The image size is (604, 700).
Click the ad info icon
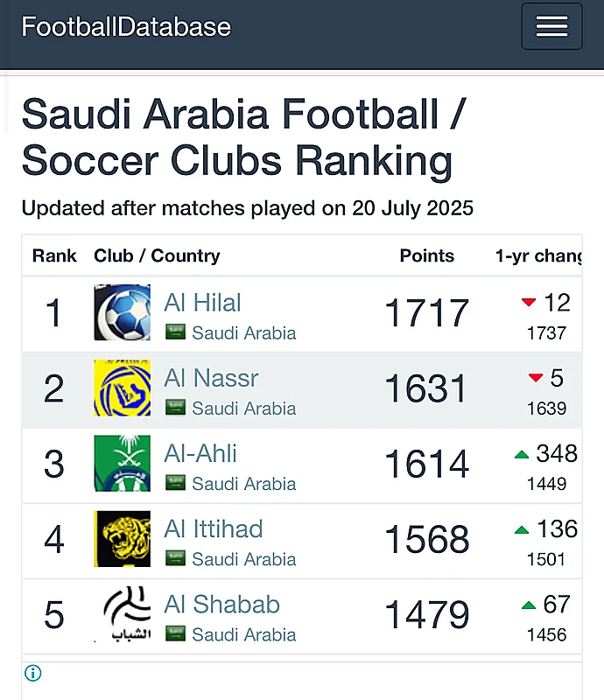(x=32, y=673)
